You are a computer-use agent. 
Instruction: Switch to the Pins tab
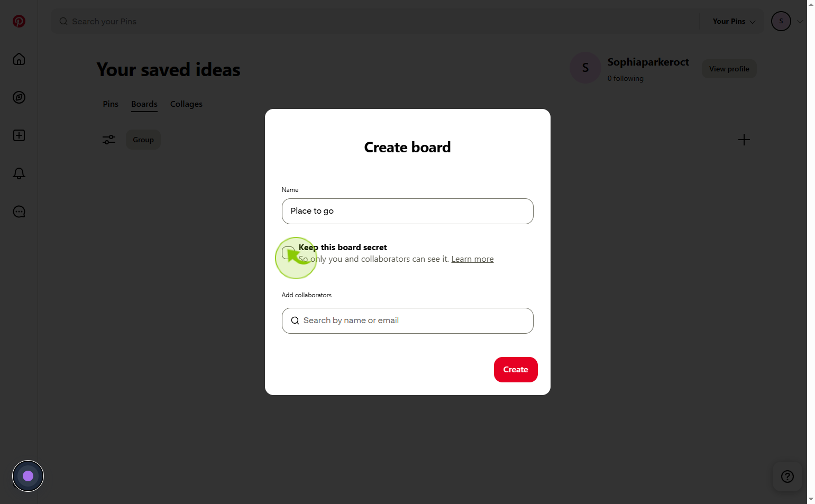pos(111,104)
